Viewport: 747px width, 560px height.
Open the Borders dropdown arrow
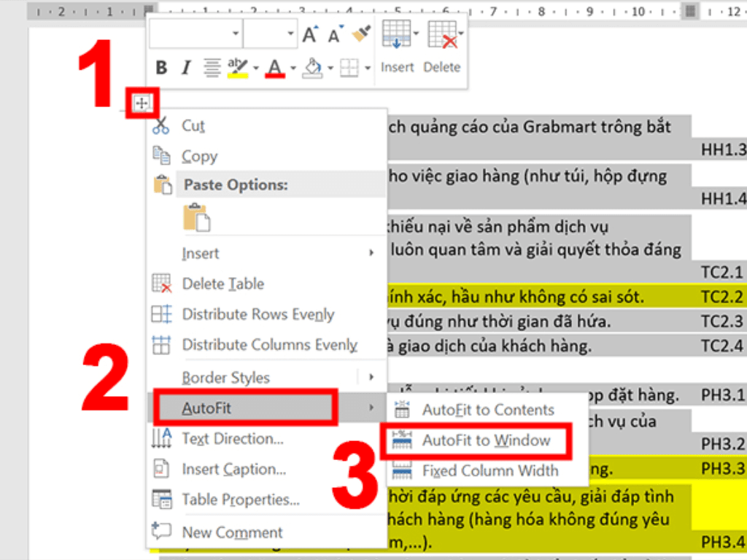368,67
